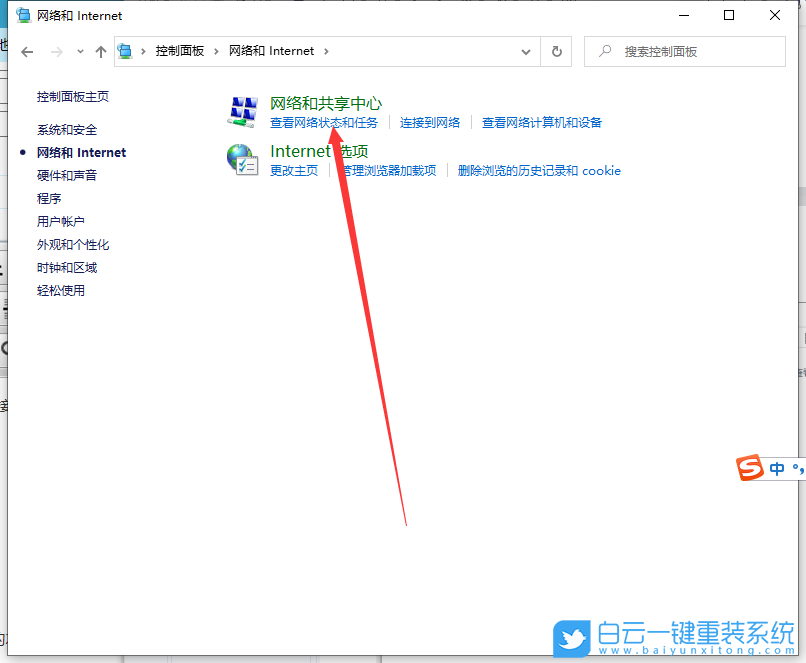Navigate back with the back arrow
This screenshot has width=806, height=663.
point(27,51)
